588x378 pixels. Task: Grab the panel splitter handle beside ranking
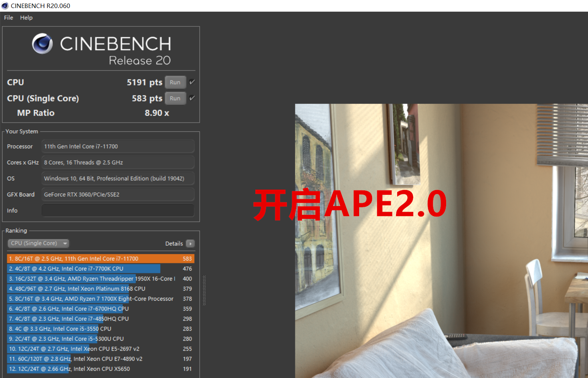tap(204, 291)
